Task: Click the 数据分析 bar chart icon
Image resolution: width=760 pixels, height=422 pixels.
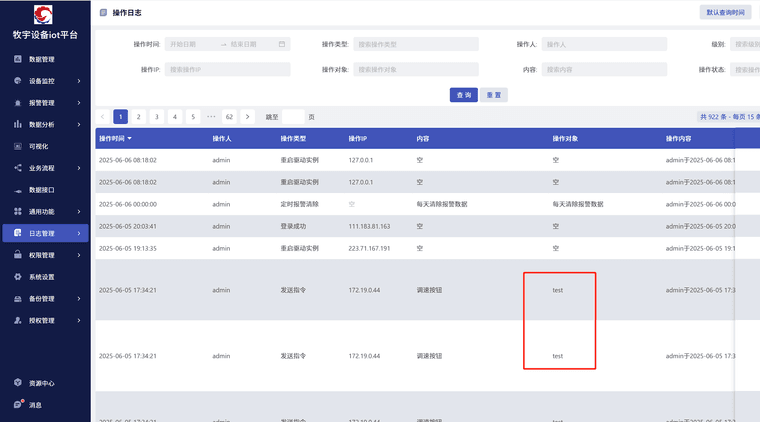Action: click(x=17, y=125)
